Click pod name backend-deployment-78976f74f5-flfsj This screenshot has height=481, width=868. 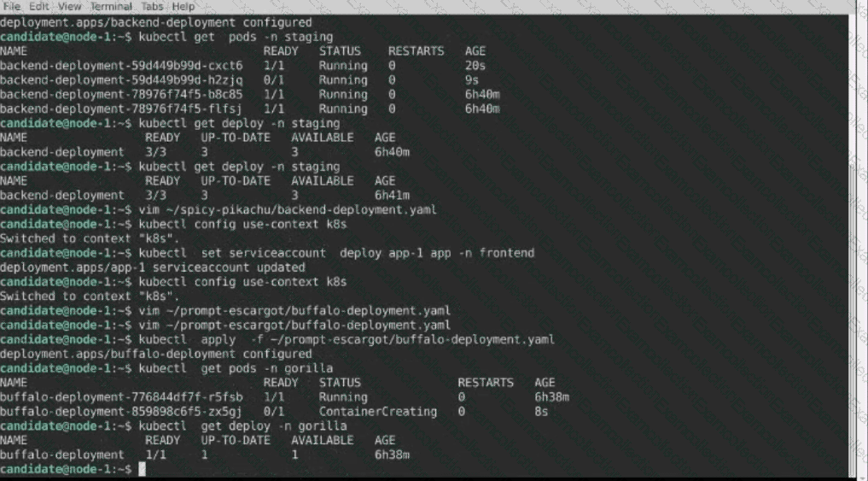tap(121, 109)
